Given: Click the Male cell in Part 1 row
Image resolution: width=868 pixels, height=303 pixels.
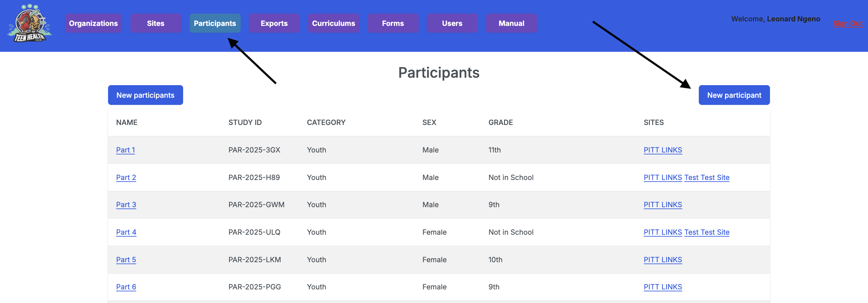Looking at the screenshot, I should pyautogui.click(x=431, y=150).
